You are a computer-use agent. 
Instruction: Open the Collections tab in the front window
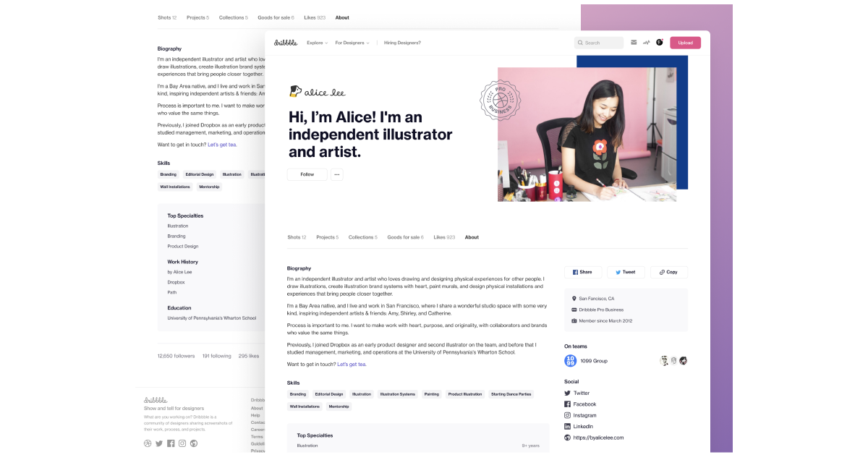[363, 237]
